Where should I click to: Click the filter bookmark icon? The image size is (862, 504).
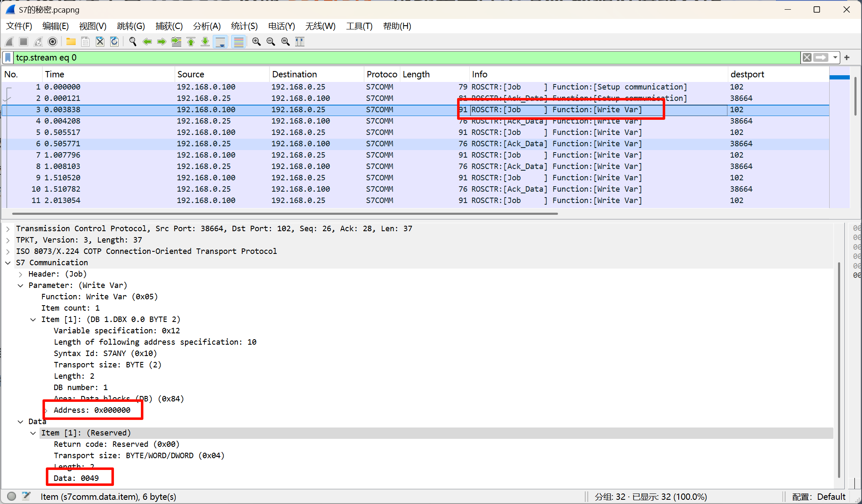click(x=8, y=58)
